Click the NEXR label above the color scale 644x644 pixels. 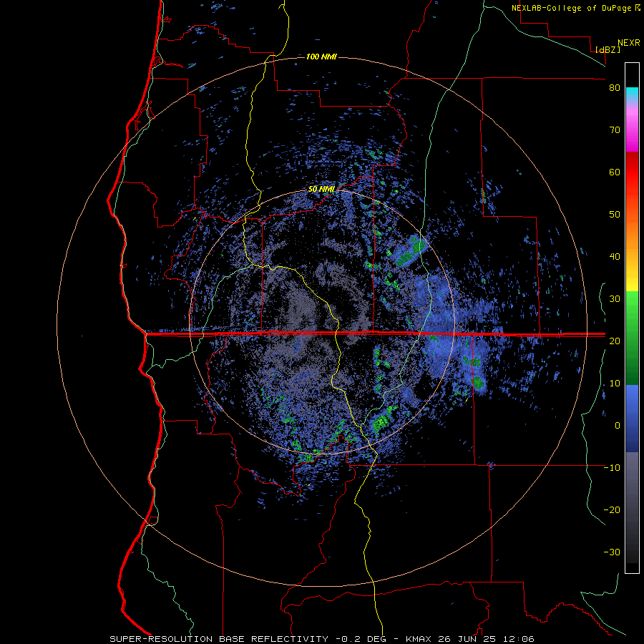[628, 43]
